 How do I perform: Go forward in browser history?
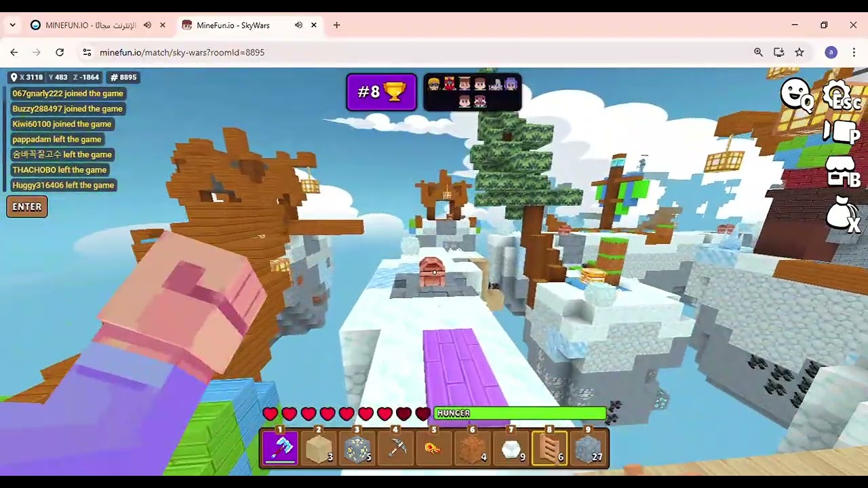[x=37, y=52]
